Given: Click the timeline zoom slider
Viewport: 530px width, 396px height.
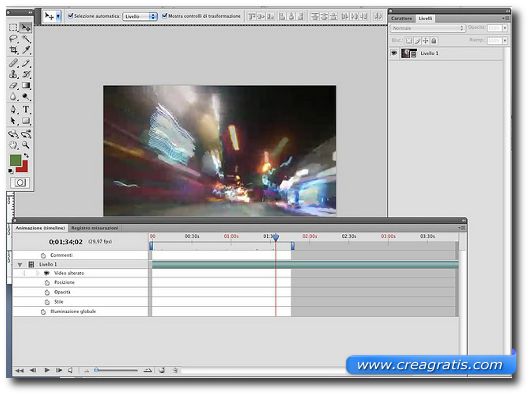Looking at the screenshot, I should point(116,371).
